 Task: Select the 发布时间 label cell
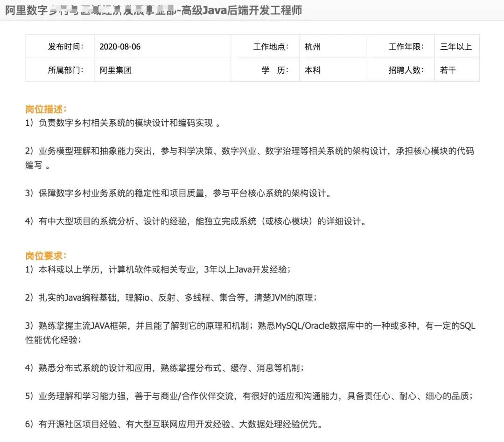60,47
